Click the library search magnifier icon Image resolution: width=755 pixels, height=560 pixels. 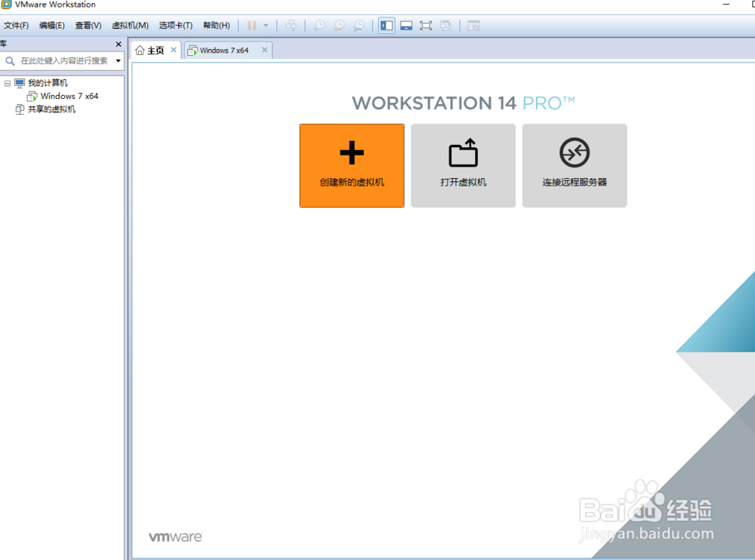10,60
